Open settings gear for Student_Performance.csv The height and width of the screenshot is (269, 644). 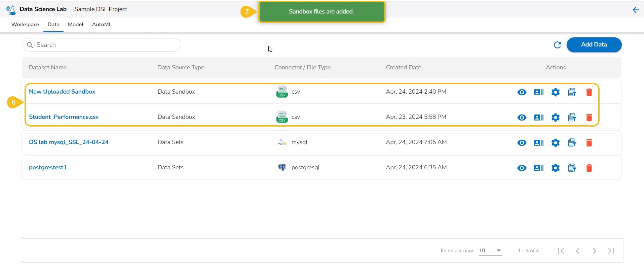[x=556, y=117]
